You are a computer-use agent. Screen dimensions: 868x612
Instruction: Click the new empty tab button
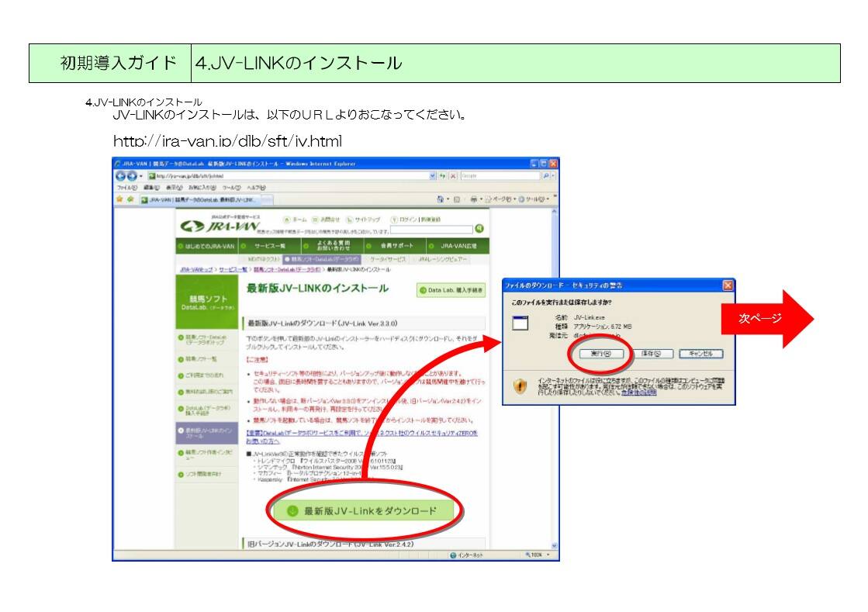coord(267,200)
